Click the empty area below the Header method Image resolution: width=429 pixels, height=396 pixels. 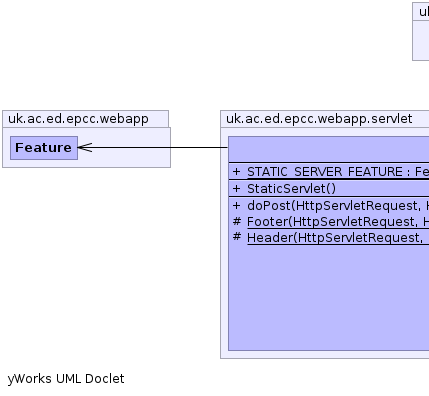[329, 297]
